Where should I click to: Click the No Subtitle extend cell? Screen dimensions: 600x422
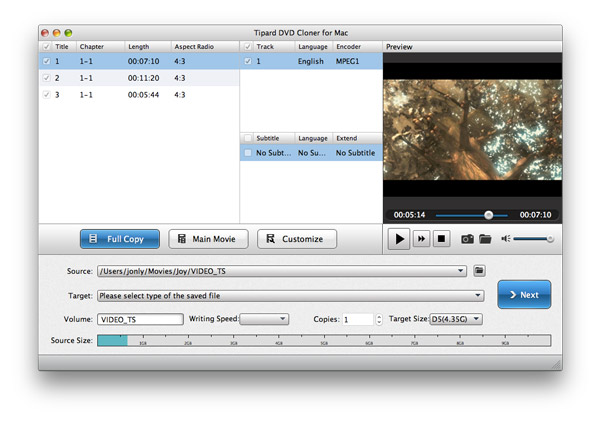[355, 153]
